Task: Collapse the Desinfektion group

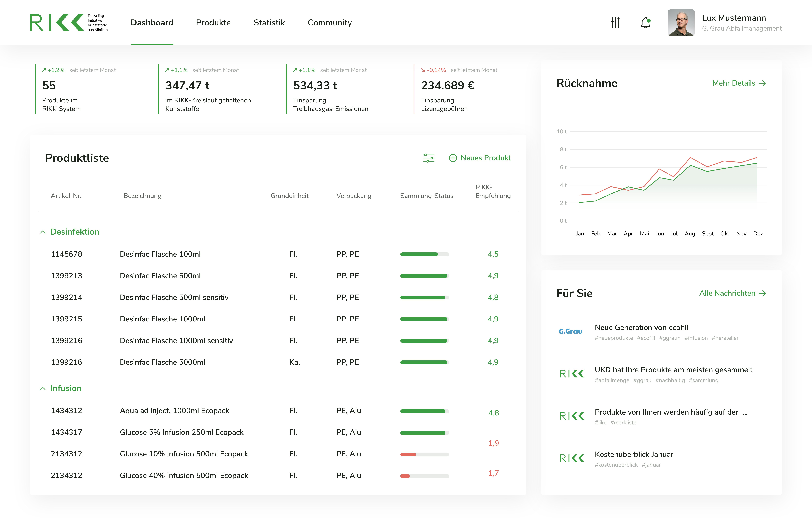Action: pyautogui.click(x=43, y=232)
